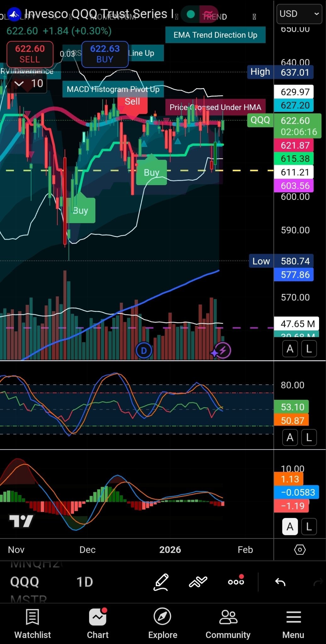Switch to the Watchlist tab
326x644 pixels.
pos(32,623)
